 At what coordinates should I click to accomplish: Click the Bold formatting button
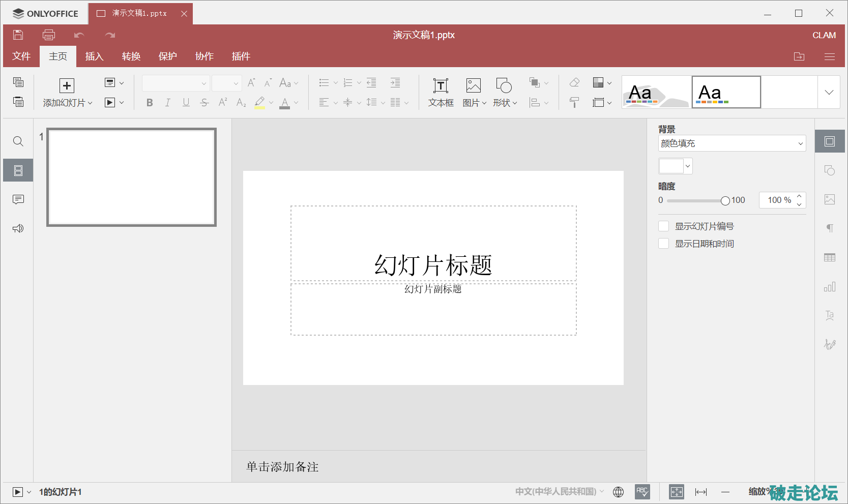point(150,103)
